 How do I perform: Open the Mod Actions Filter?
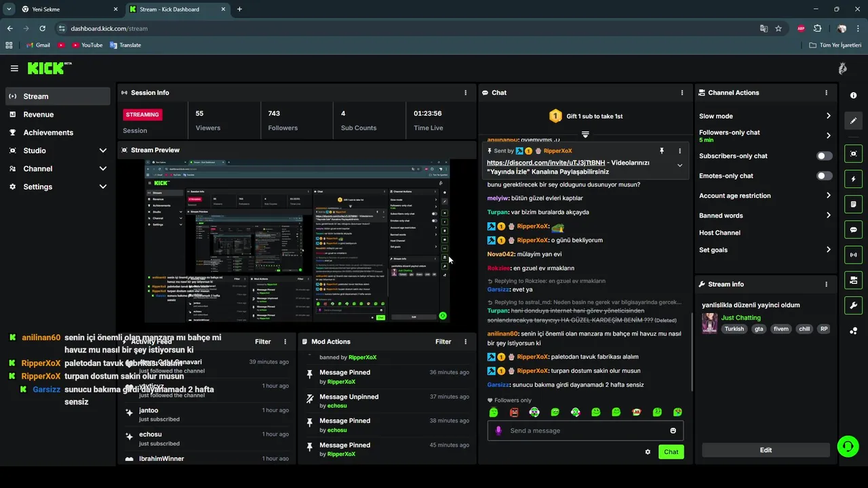click(x=443, y=342)
